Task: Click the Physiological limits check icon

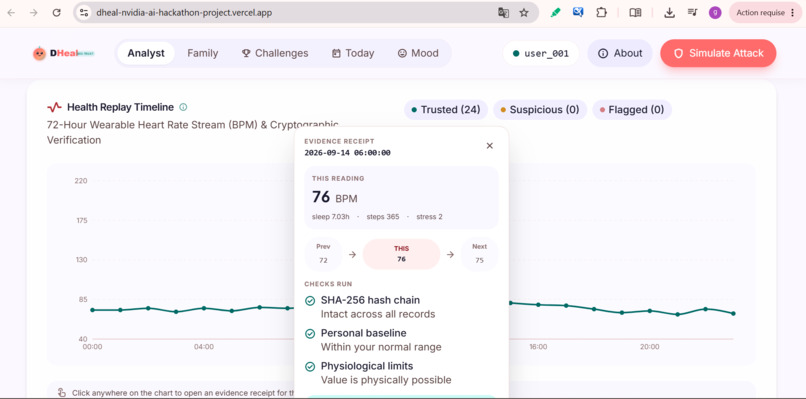Action: 310,367
